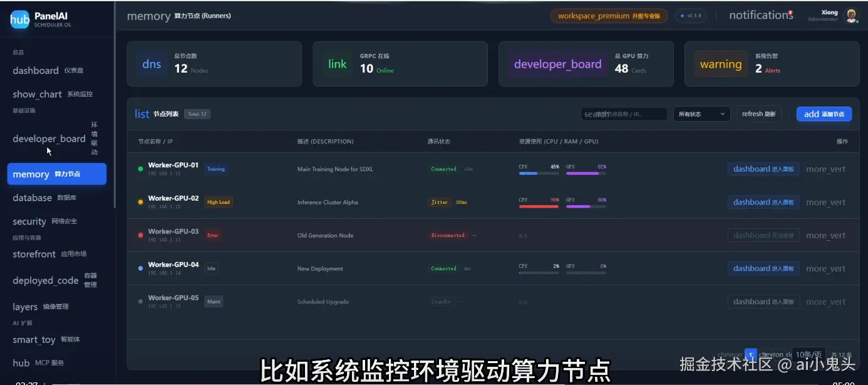Screen dimensions: 868x385
Task: Click the Worker-GPU-04 node name
Action: pos(173,265)
